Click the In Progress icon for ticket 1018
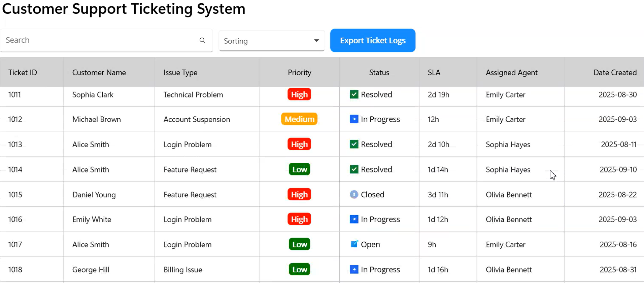The width and height of the screenshot is (644, 283). (x=353, y=269)
